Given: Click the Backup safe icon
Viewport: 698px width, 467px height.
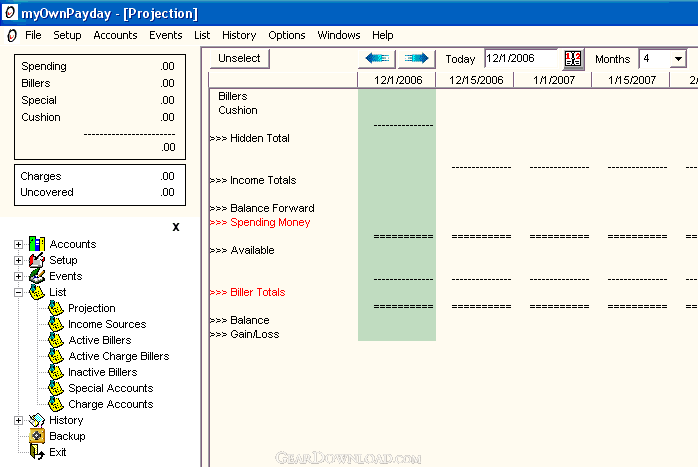Looking at the screenshot, I should click(x=37, y=436).
